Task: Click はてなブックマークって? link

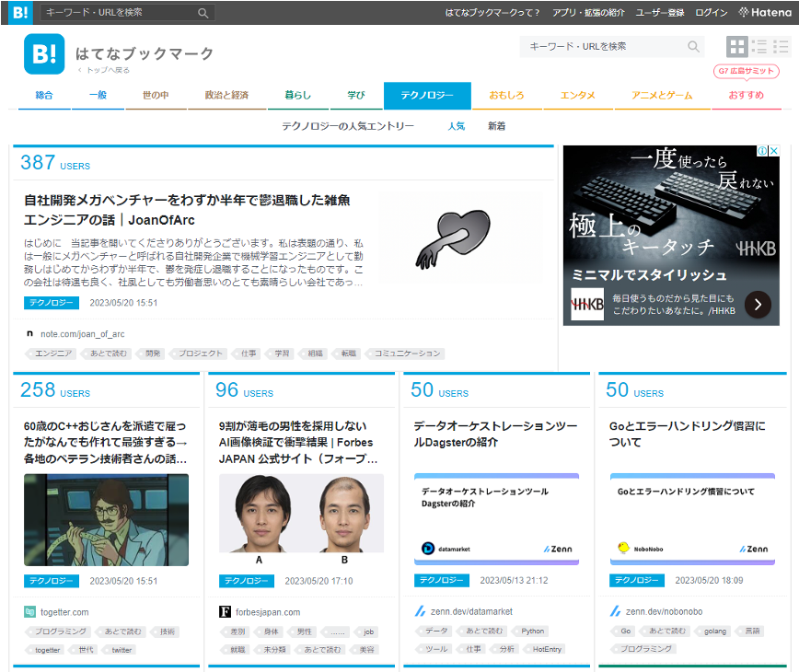Action: coord(492,13)
